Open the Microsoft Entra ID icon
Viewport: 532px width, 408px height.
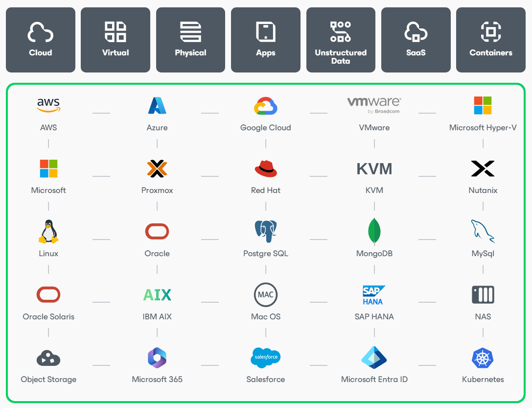click(x=374, y=358)
